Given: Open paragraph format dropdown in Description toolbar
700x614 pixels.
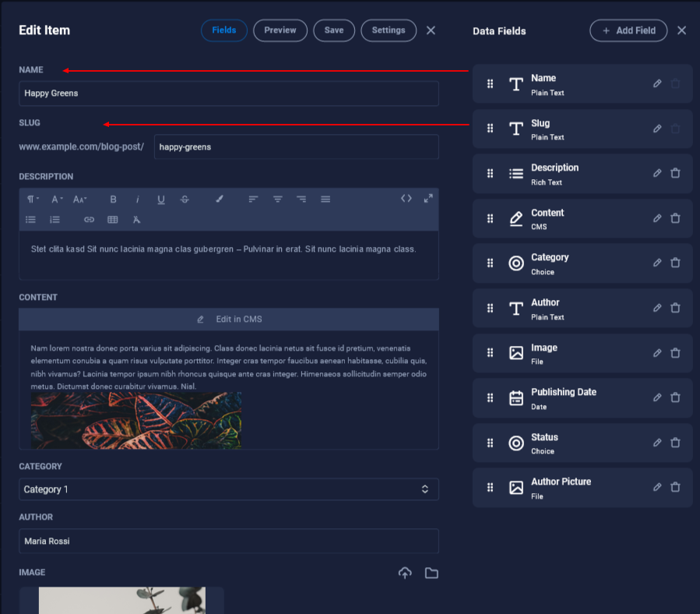Looking at the screenshot, I should [x=33, y=199].
